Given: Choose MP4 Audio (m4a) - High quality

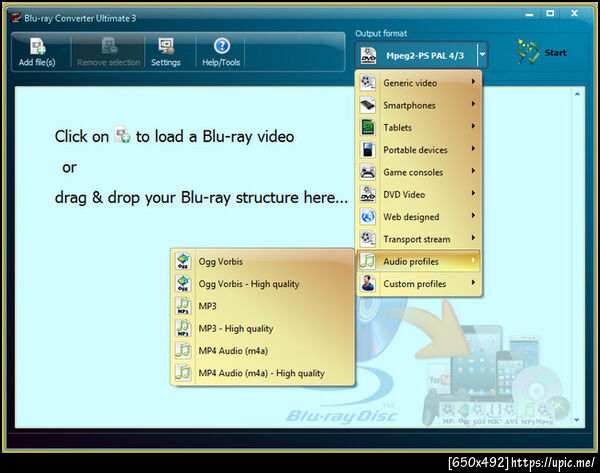Looking at the screenshot, I should coord(262,373).
